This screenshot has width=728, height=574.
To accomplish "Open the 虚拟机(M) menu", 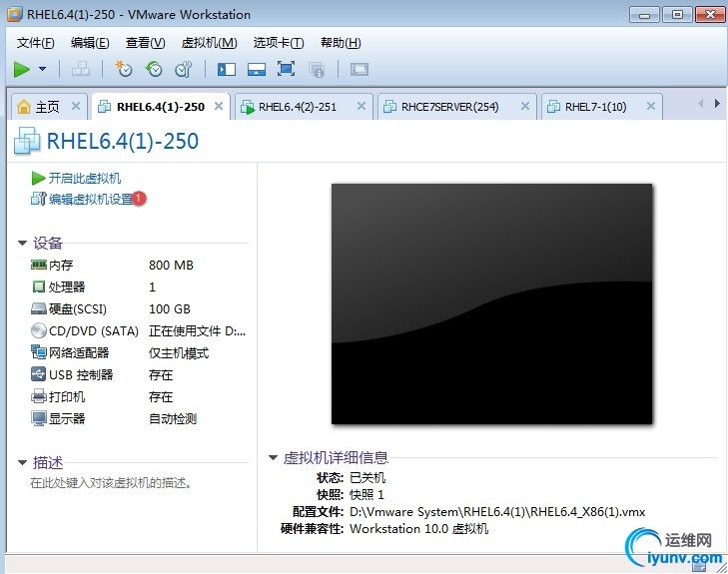I will point(210,43).
